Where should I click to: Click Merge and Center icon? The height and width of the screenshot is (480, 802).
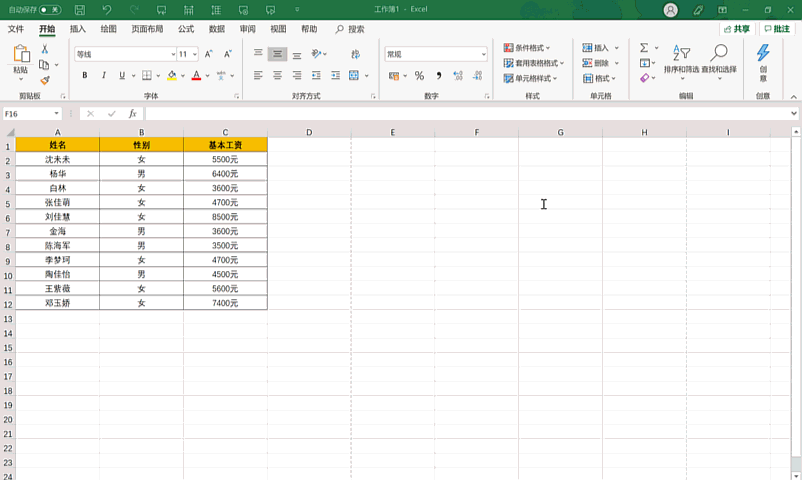(354, 75)
